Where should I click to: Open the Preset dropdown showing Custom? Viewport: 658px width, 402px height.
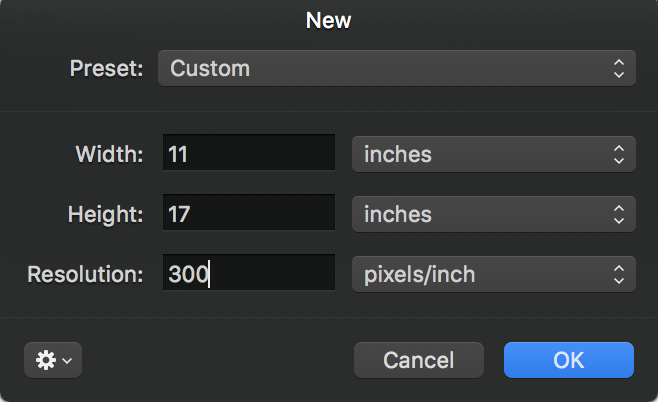pyautogui.click(x=397, y=68)
